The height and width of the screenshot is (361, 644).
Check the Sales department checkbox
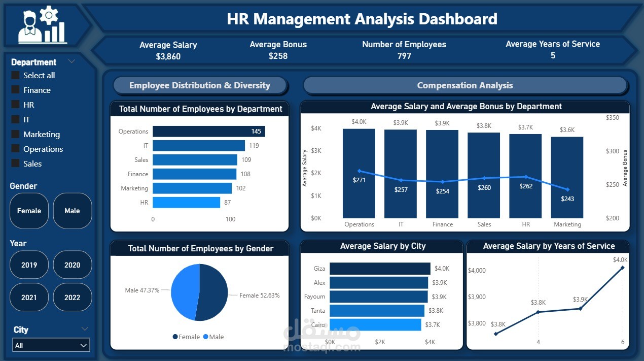point(16,163)
